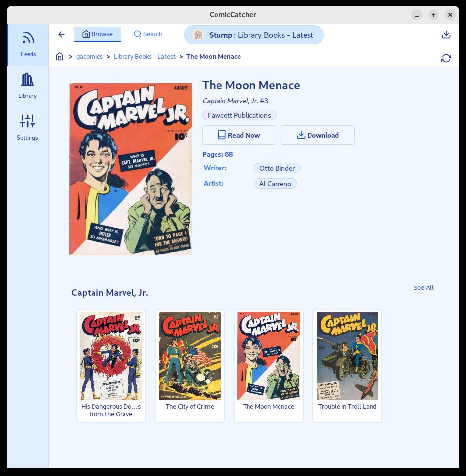Screen dimensions: 466x476
Task: Select the Al Carreno artist tag
Action: [x=275, y=184]
